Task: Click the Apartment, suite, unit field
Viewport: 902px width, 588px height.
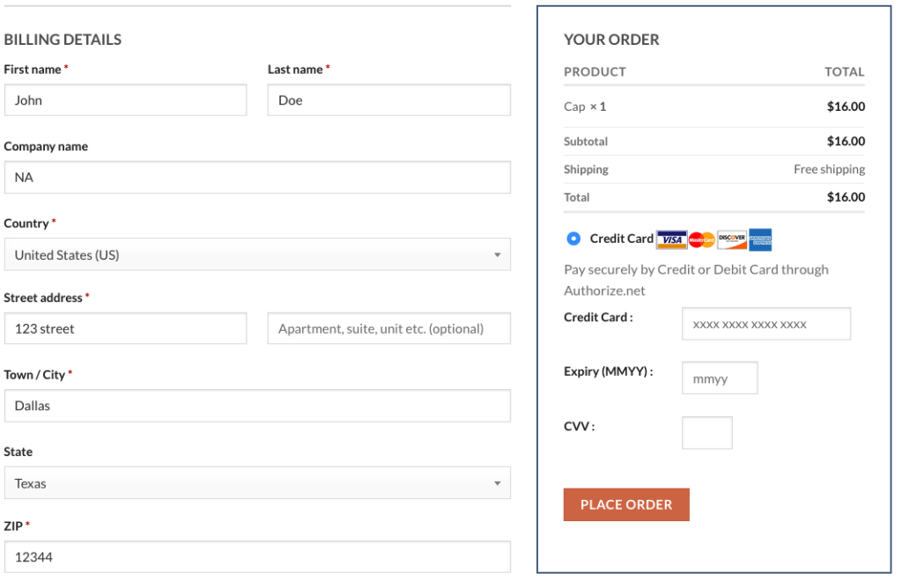Action: tap(388, 328)
